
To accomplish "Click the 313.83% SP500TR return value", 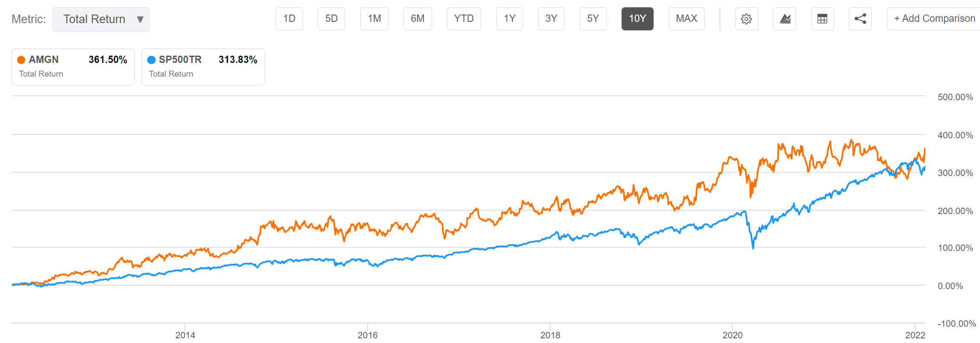I will pyautogui.click(x=238, y=60).
